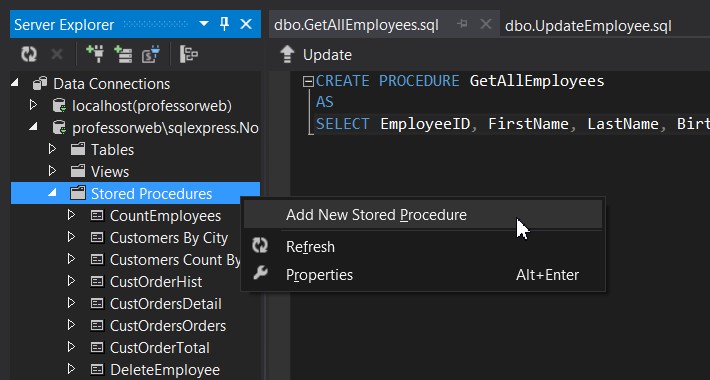Choose Refresh from the context menu
Screen dimensions: 710x380
[423, 247]
